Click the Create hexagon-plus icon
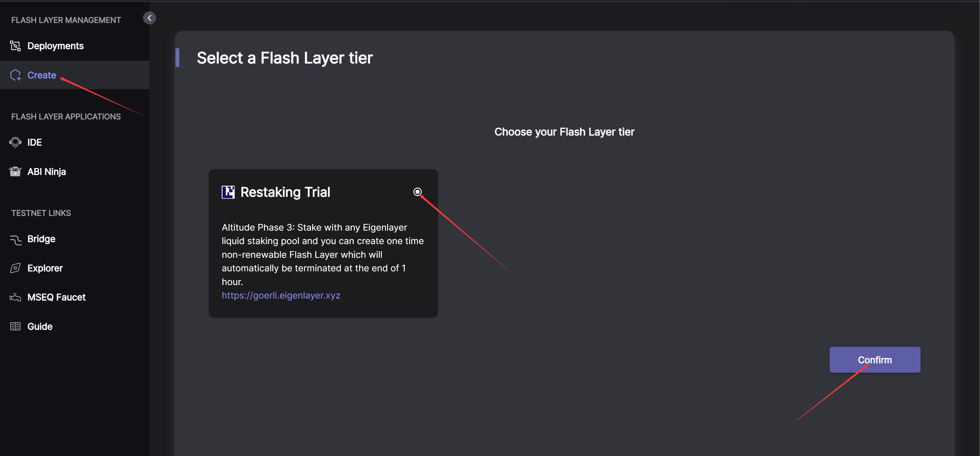 pyautogui.click(x=15, y=75)
